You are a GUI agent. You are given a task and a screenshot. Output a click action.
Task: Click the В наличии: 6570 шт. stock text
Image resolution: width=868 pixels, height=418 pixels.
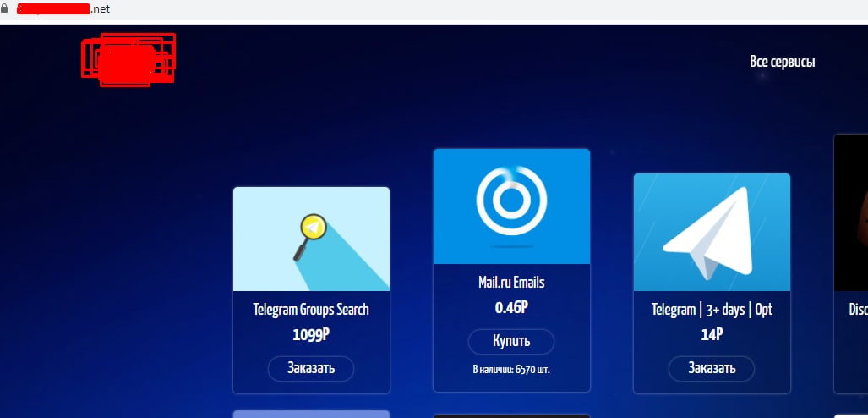[x=511, y=369]
